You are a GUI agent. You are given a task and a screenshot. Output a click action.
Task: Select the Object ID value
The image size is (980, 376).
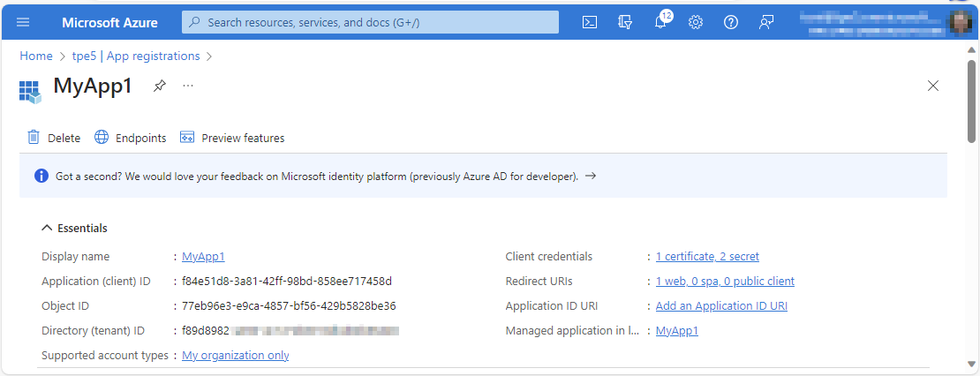pos(289,306)
